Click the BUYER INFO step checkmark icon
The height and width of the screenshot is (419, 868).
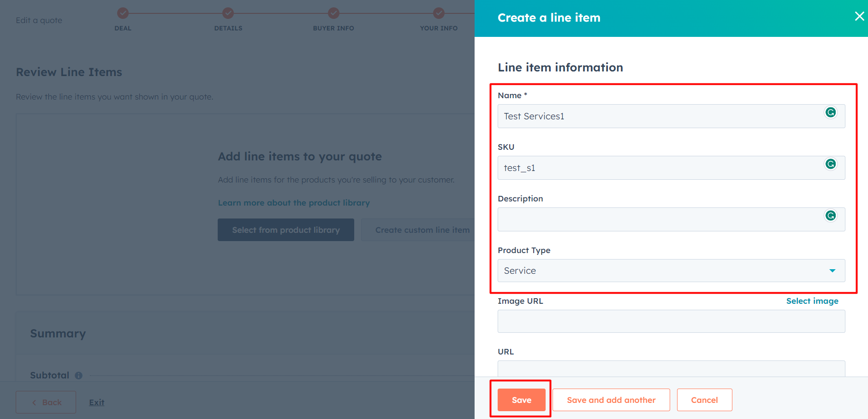(333, 13)
